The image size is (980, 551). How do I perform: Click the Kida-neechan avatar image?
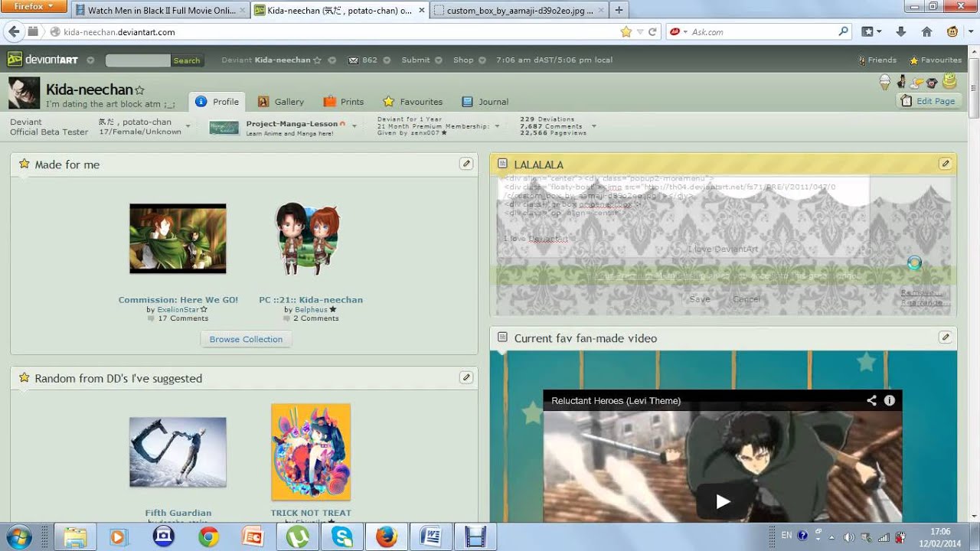(24, 93)
